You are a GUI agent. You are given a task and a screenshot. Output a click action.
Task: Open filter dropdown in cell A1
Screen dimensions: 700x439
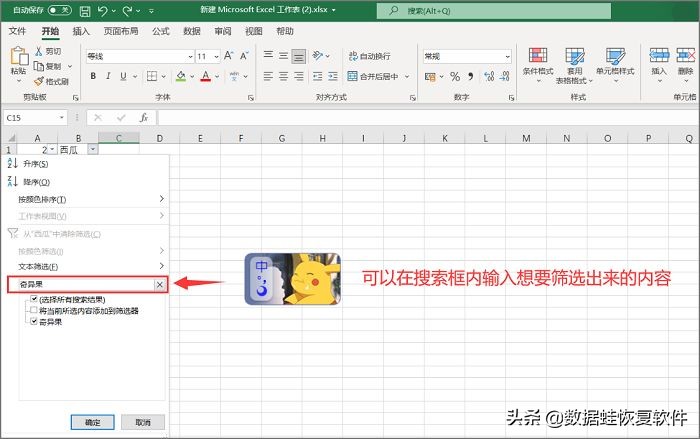click(52, 149)
